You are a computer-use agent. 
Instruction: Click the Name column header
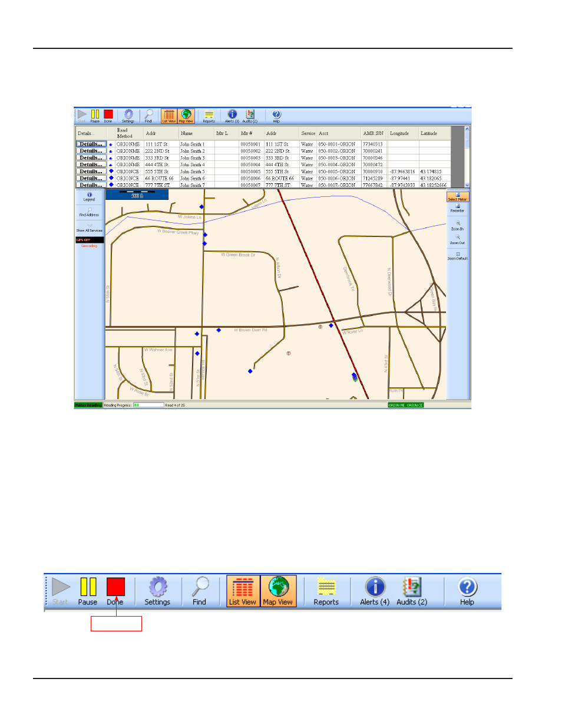tap(196, 133)
